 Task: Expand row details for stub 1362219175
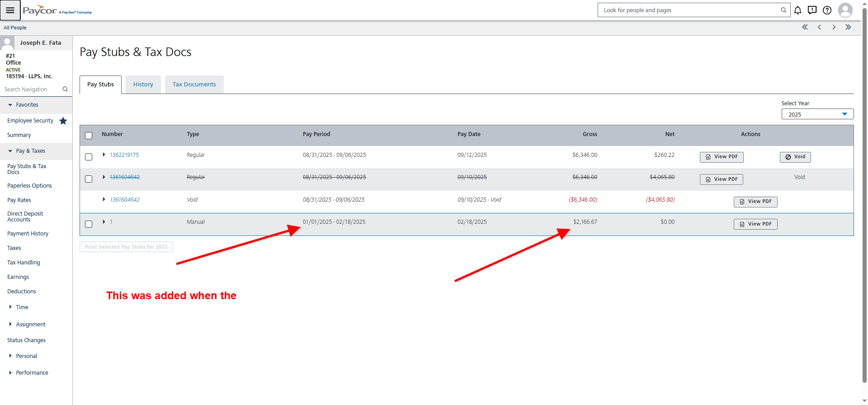[x=104, y=155]
